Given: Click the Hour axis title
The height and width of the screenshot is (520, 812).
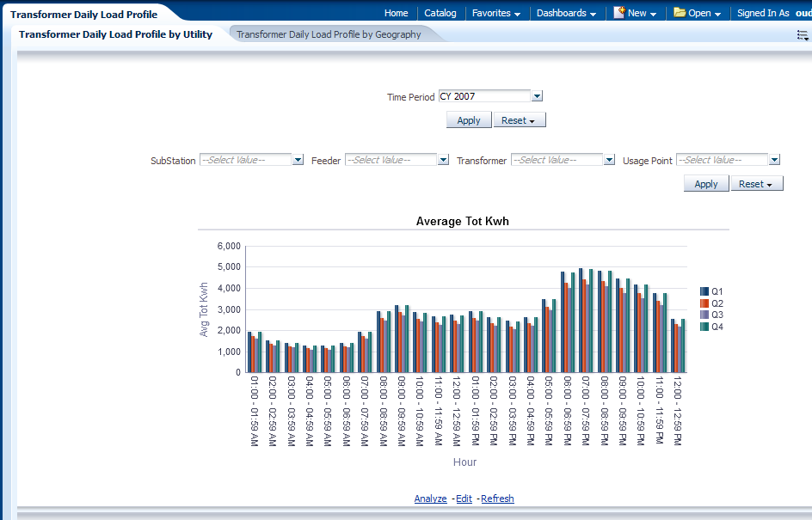Looking at the screenshot, I should tap(464, 462).
